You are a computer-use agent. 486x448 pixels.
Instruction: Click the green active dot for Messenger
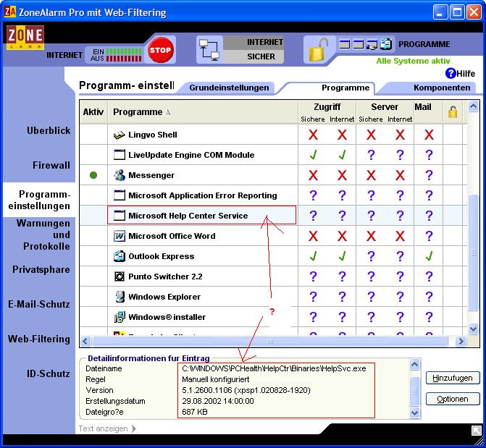click(93, 175)
